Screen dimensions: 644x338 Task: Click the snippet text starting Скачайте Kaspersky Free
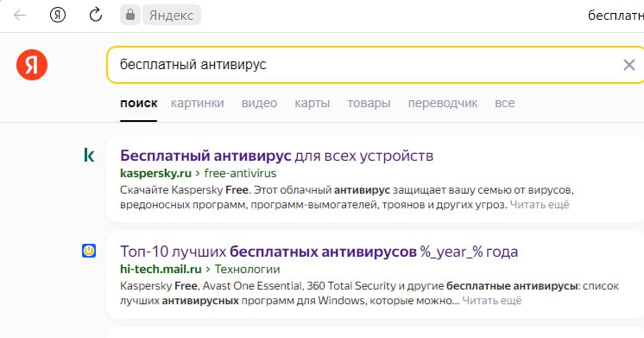click(x=347, y=197)
